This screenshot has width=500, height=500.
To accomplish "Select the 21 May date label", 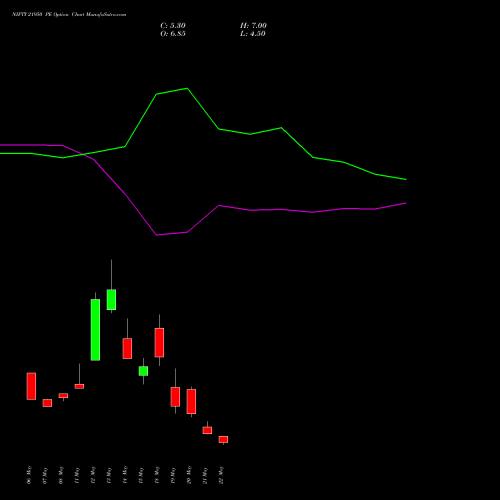I will coord(205,475).
